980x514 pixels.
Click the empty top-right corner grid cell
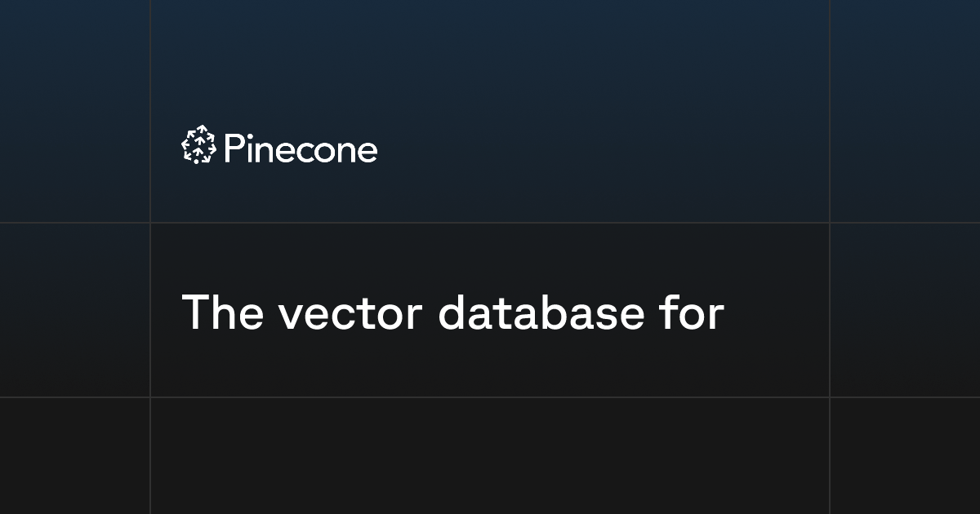coord(905,111)
